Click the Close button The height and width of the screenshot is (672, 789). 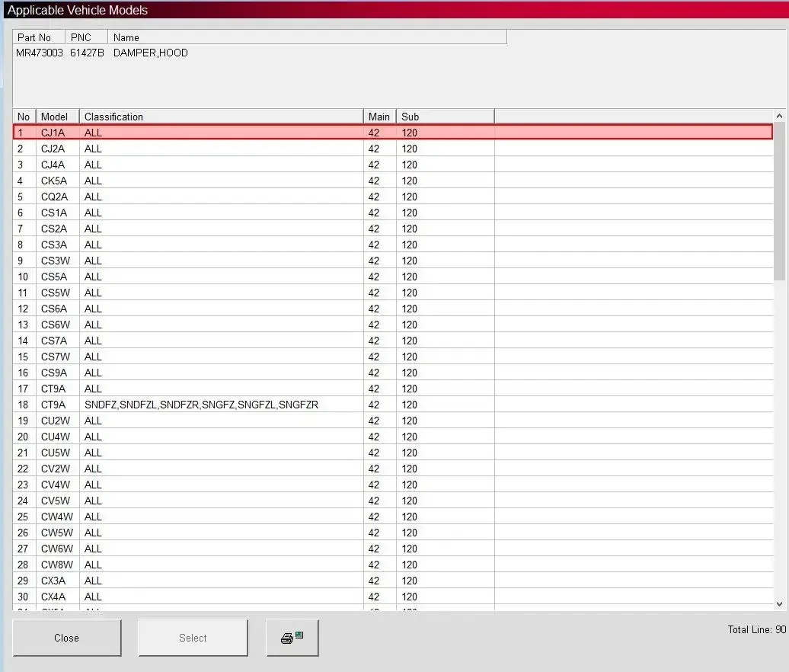(x=66, y=637)
